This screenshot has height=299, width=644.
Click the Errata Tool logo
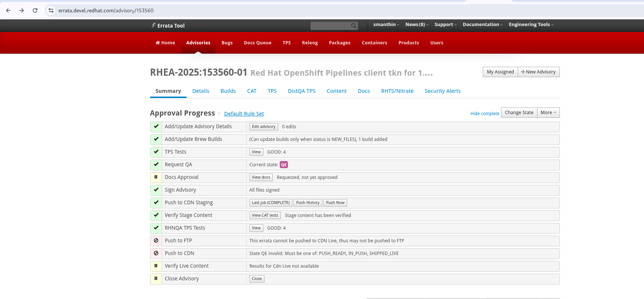pyautogui.click(x=168, y=25)
